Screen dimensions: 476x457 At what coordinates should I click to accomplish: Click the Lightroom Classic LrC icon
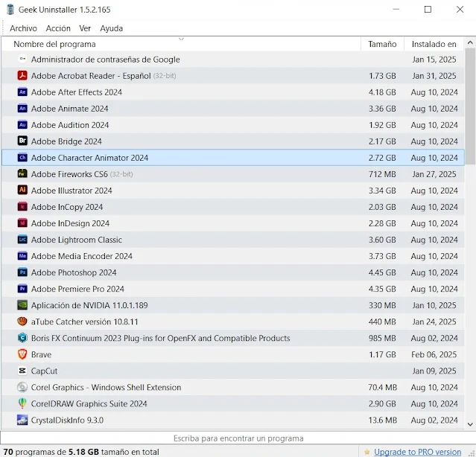pyautogui.click(x=22, y=239)
